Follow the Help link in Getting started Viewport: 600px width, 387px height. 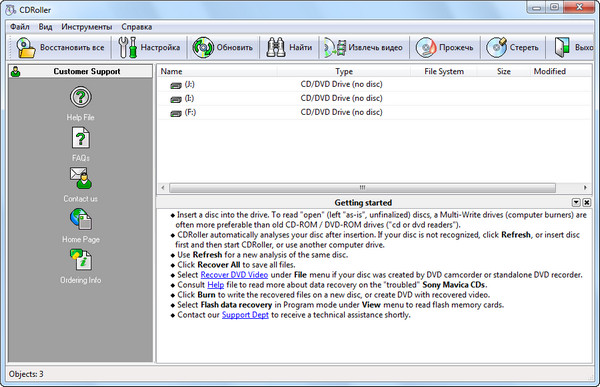(x=215, y=285)
